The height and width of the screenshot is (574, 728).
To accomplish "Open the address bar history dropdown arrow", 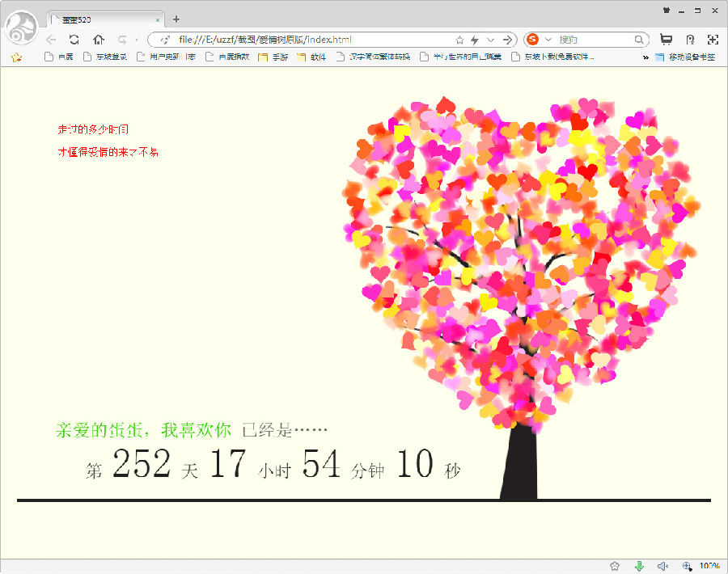I will click(491, 40).
